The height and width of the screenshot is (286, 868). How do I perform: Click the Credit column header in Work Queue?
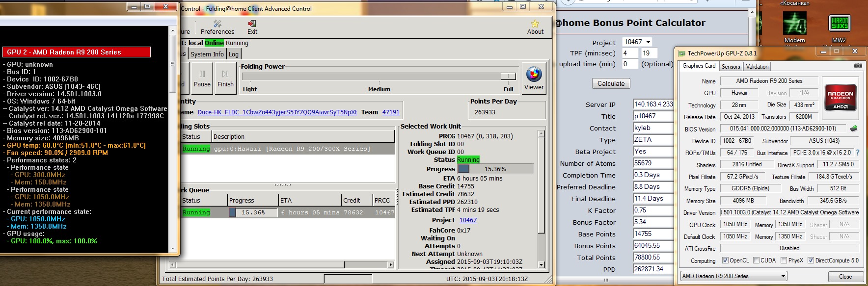point(357,200)
